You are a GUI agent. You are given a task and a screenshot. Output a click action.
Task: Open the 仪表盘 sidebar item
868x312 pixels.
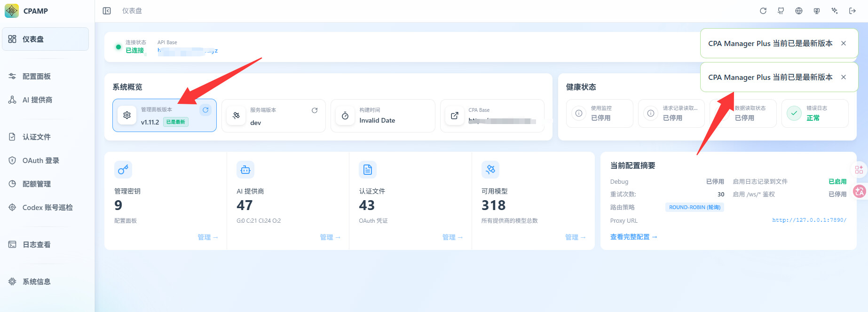coord(46,39)
